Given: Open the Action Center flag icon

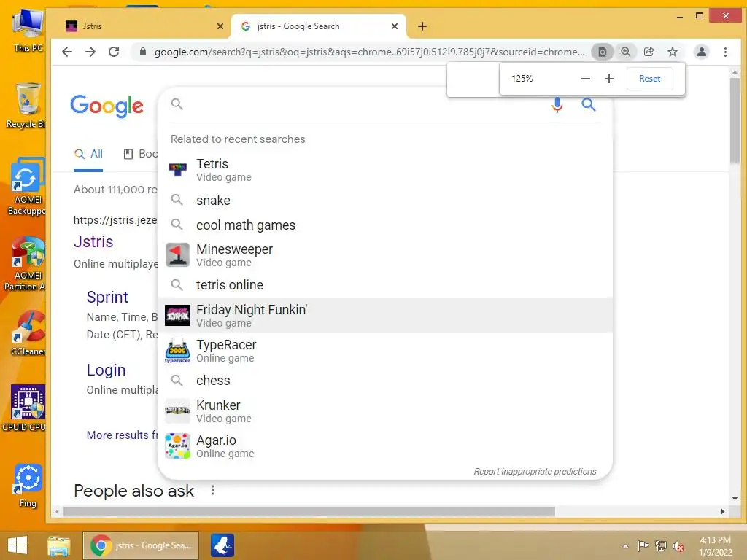Looking at the screenshot, I should pos(643,545).
